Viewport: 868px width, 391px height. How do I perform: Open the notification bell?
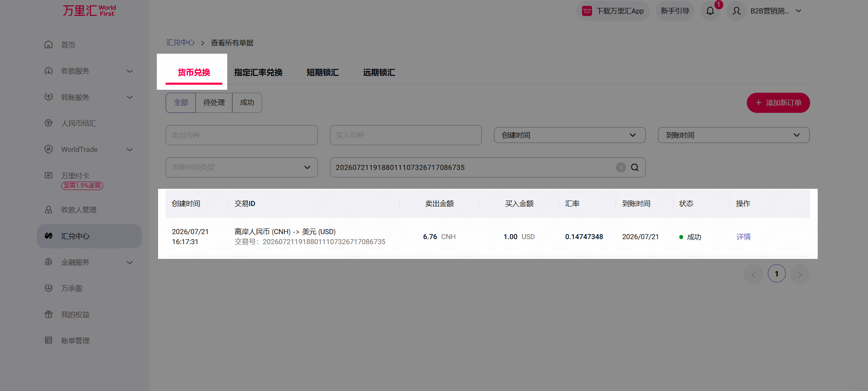(x=710, y=11)
